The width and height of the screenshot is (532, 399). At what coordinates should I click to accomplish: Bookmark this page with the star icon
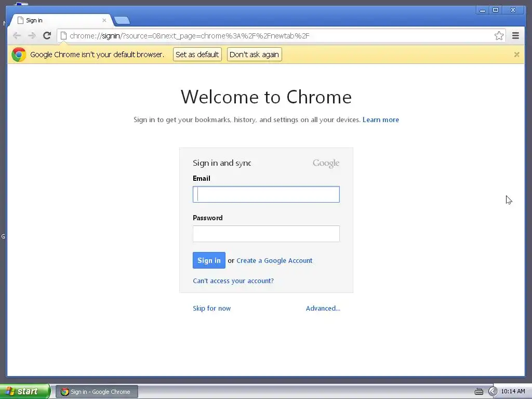coord(499,36)
